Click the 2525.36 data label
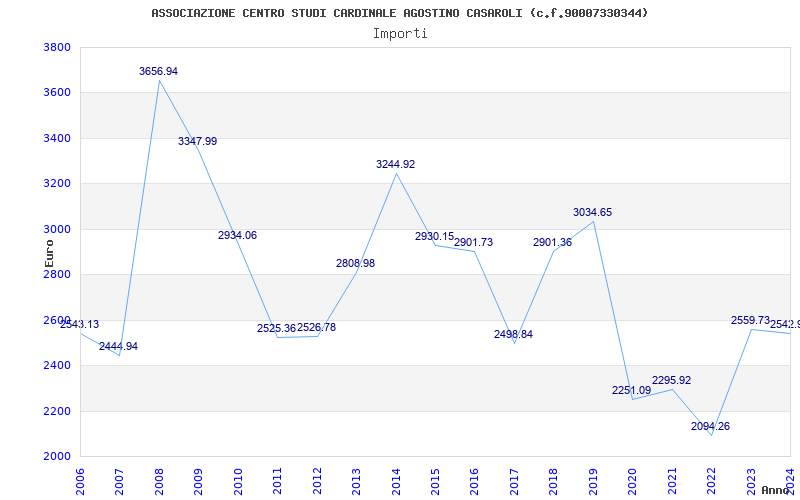 277,329
